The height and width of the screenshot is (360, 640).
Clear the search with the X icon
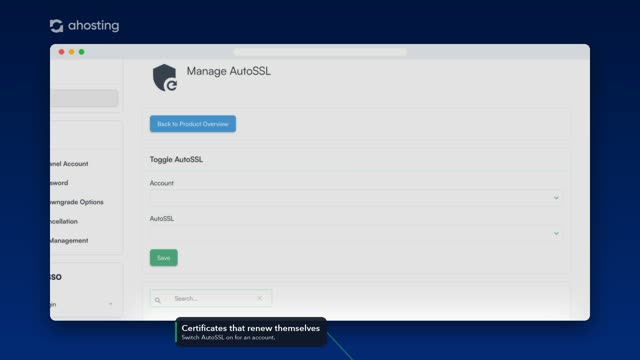click(260, 298)
